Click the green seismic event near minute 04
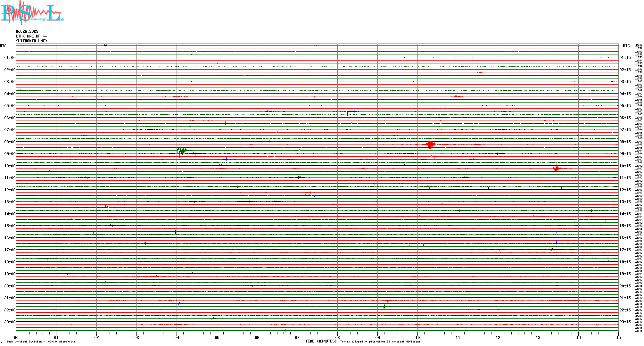Viewport: 644px width, 346px height. (x=181, y=151)
